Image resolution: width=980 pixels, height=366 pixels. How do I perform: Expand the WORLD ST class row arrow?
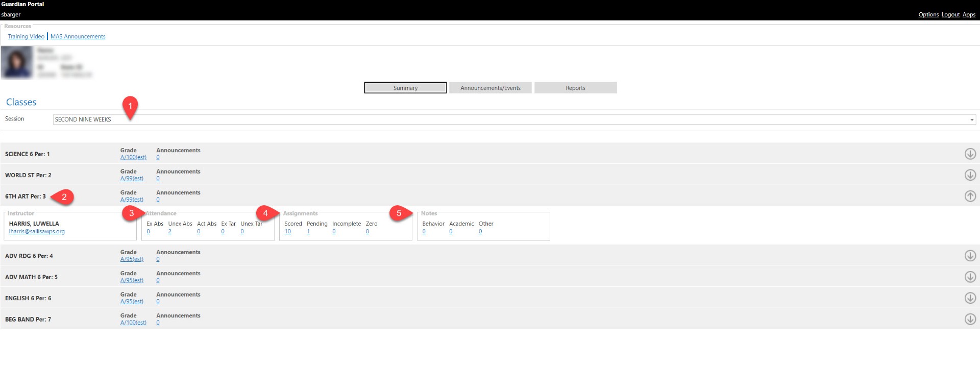(970, 175)
